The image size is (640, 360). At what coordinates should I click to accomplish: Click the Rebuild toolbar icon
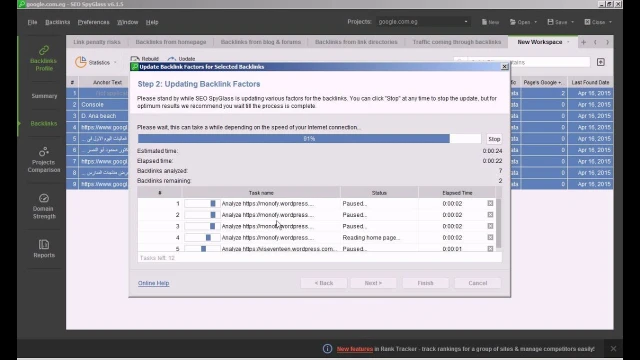point(135,59)
